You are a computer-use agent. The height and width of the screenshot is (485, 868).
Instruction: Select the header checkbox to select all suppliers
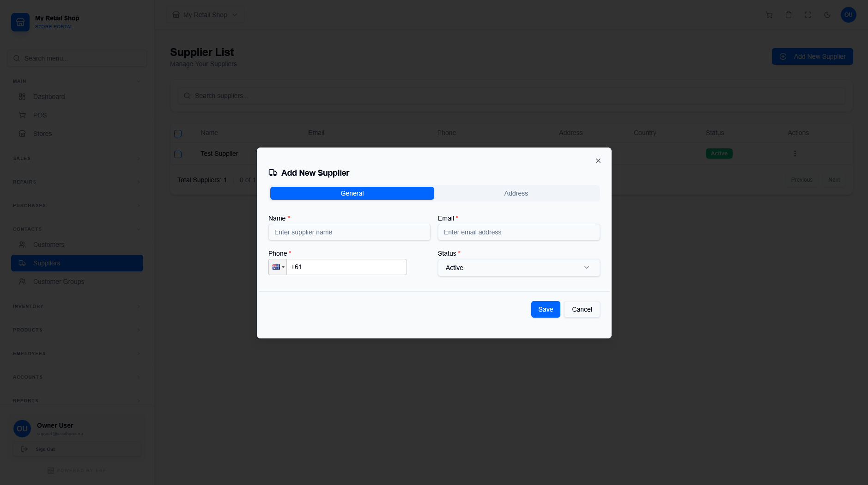(178, 133)
